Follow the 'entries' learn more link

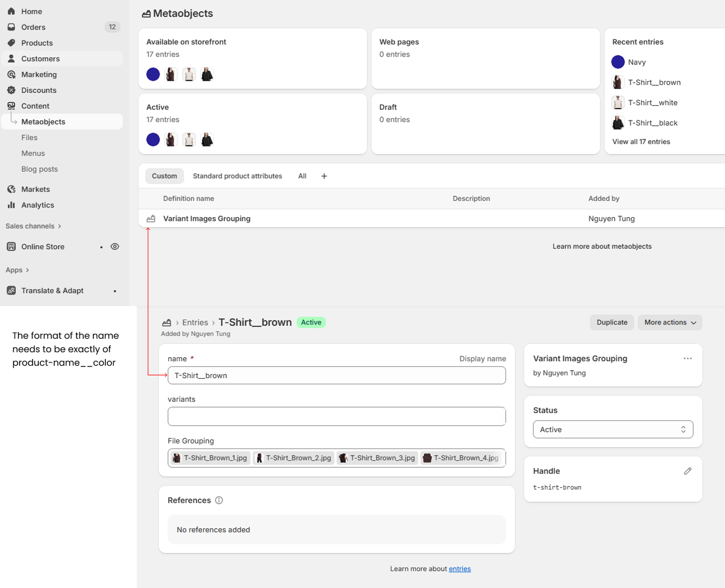point(459,569)
